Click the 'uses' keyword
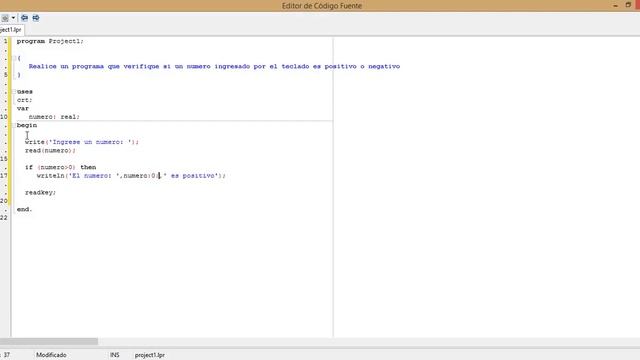640x360 pixels. (25, 91)
